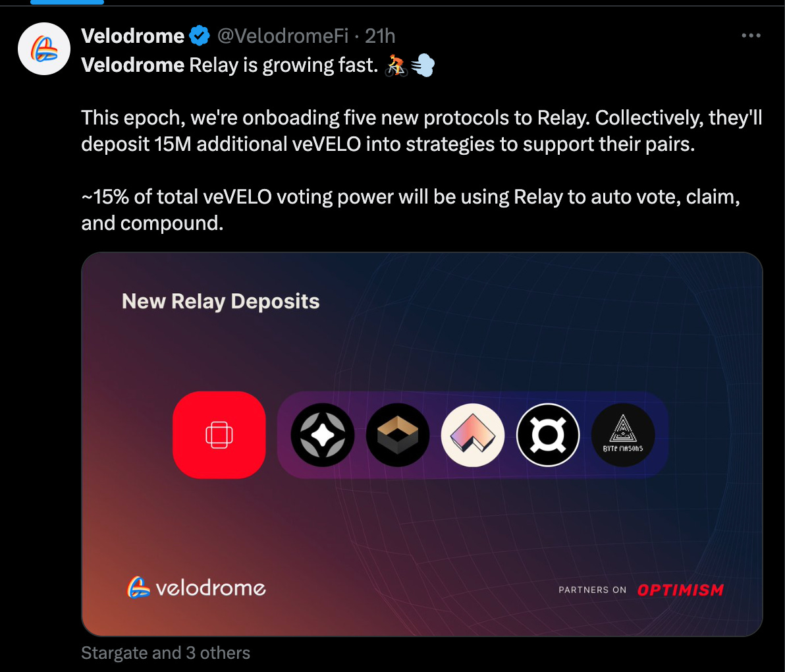The height and width of the screenshot is (672, 785).
Task: Open the 21h tweet timestamp
Action: click(380, 36)
